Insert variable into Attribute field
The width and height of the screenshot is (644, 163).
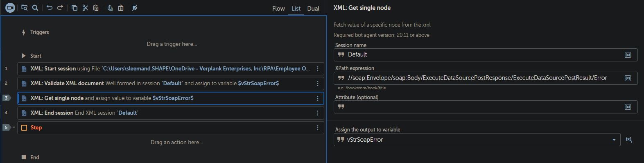click(x=628, y=107)
